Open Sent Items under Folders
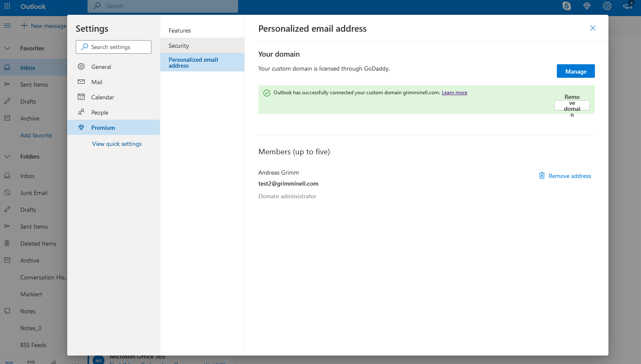Viewport: 641px width, 364px height. point(34,227)
